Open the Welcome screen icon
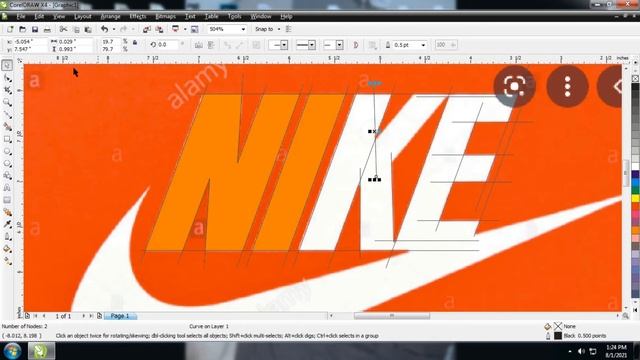This screenshot has height=360, width=640. pos(195,29)
